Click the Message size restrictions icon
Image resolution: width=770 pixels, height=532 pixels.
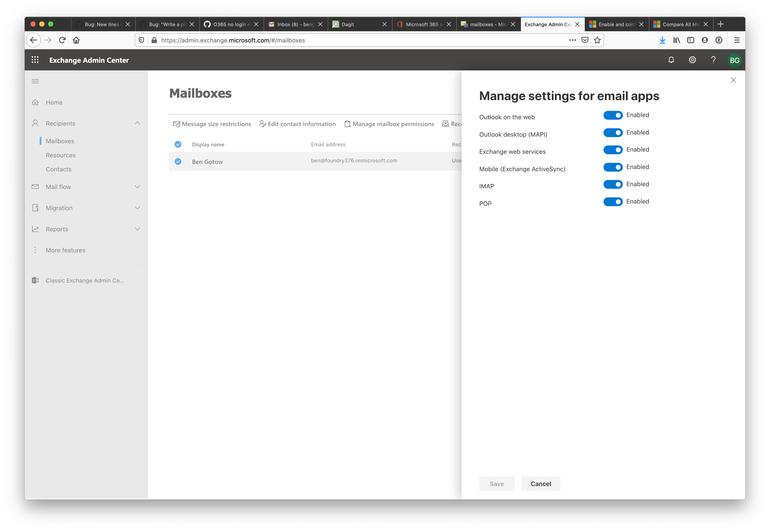point(176,124)
